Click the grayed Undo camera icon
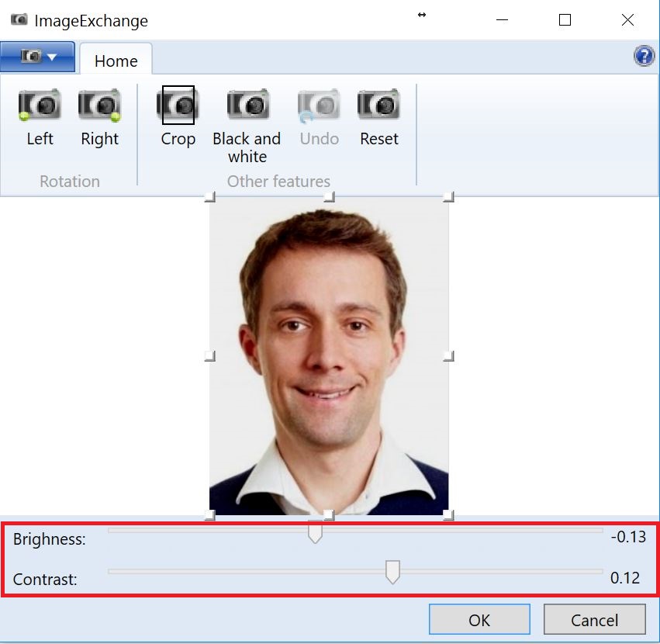The image size is (660, 644). tap(319, 105)
